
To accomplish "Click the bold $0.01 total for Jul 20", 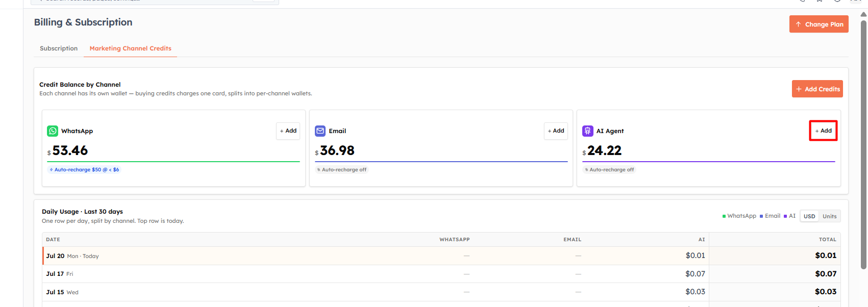I will (x=826, y=255).
